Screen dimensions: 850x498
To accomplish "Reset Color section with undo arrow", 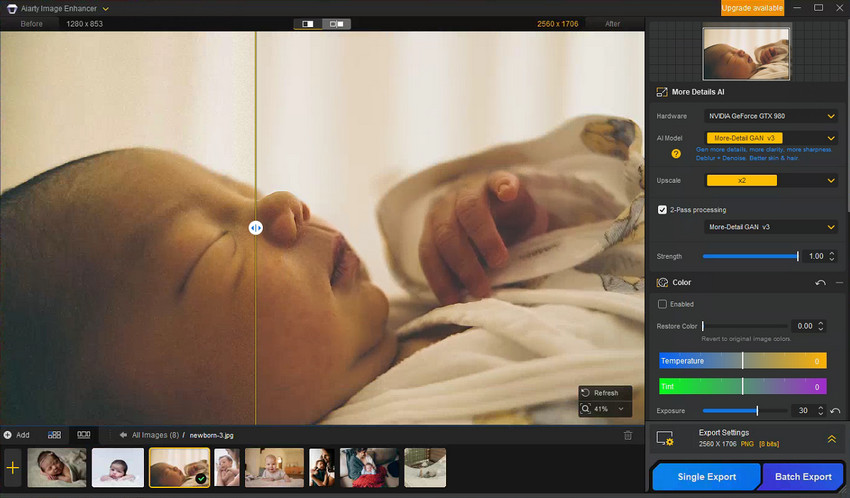I will [x=821, y=283].
